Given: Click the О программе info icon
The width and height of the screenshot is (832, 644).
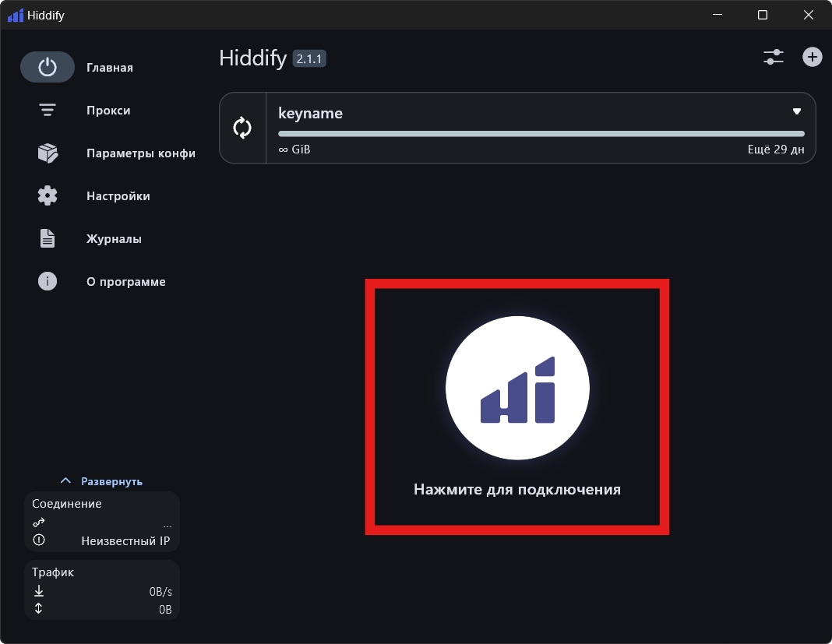Looking at the screenshot, I should click(x=48, y=282).
